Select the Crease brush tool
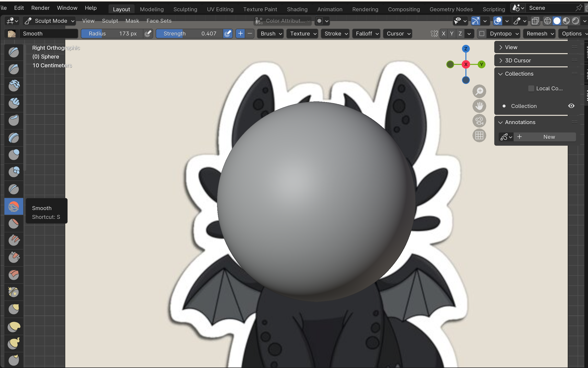 coord(14,189)
